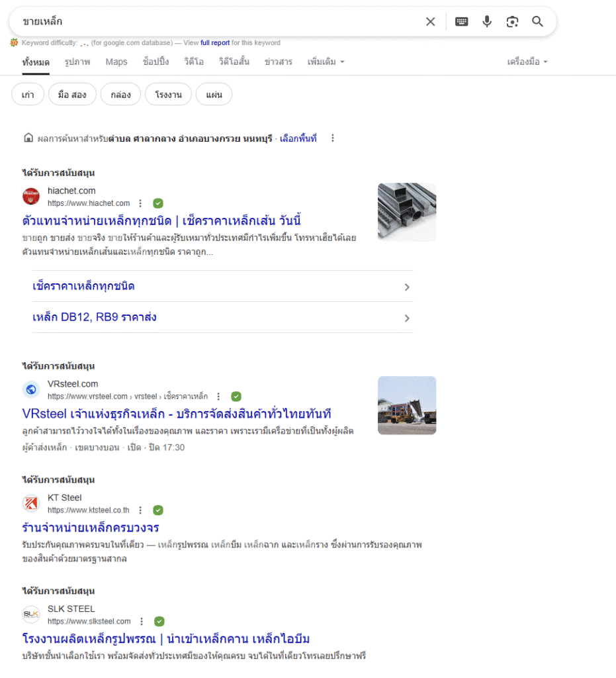
Task: Click green verified badge beside ktsteel.co.th URL
Action: click(158, 510)
